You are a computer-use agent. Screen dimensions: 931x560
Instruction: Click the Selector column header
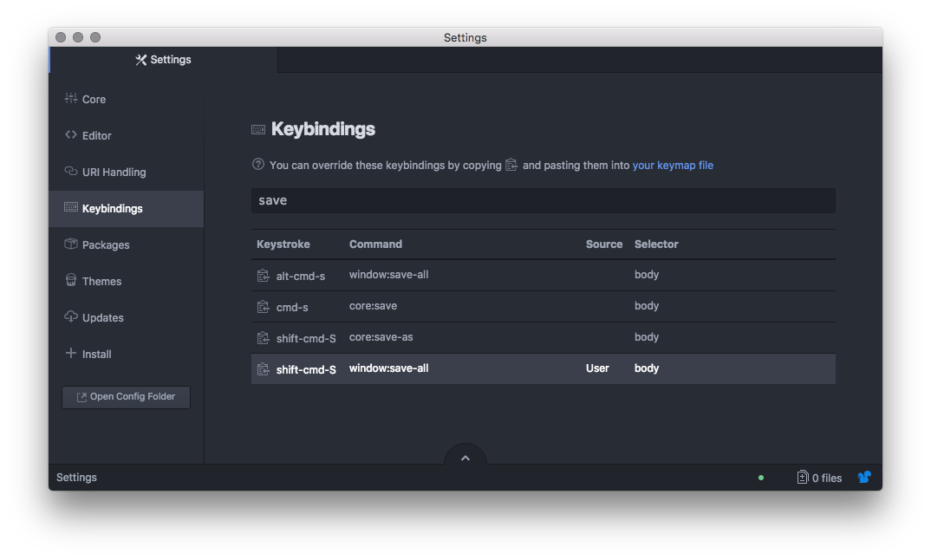click(656, 244)
